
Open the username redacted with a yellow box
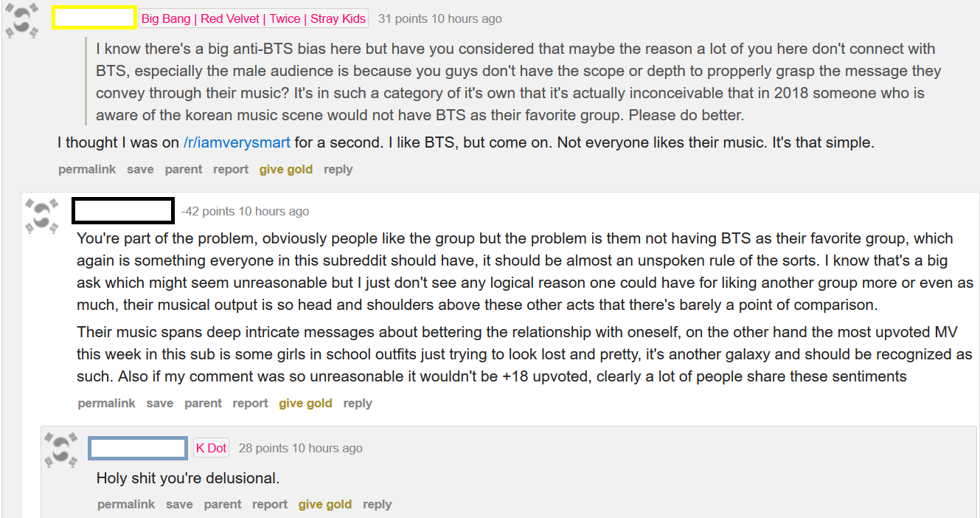[94, 18]
